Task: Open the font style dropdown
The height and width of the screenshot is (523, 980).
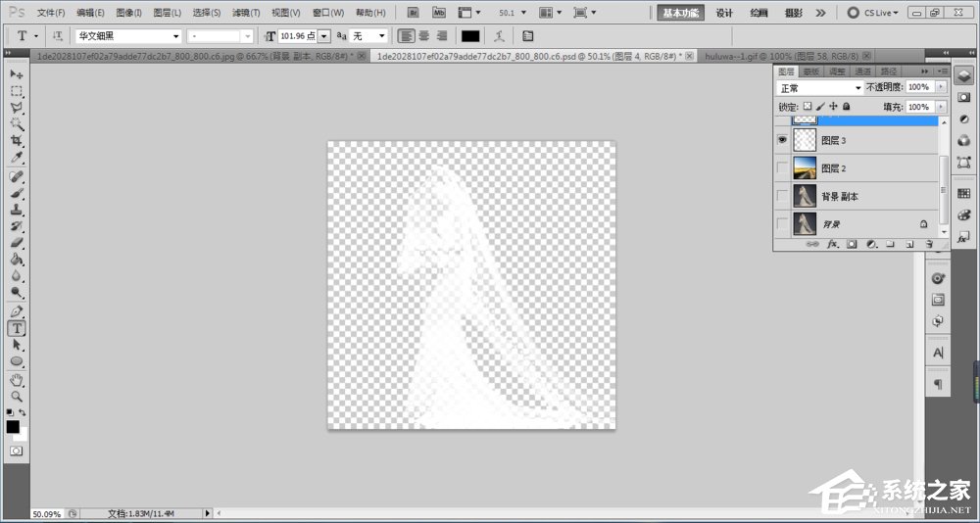Action: tap(248, 37)
